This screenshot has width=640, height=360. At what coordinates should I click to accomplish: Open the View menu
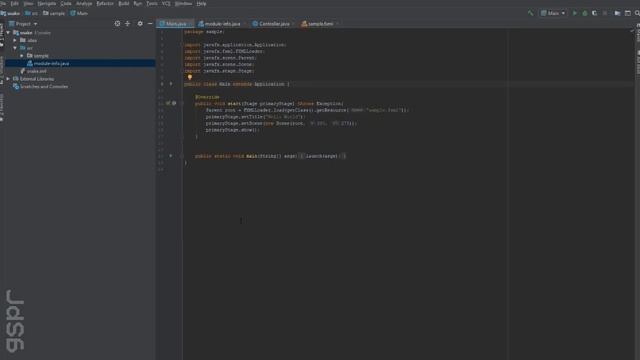28,4
